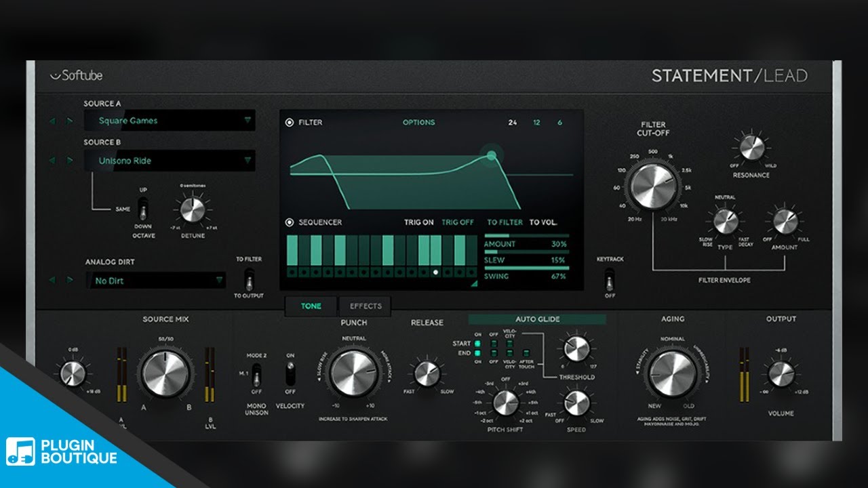The image size is (868, 488).
Task: Flip the Mono Unison mode switch
Action: tap(256, 374)
